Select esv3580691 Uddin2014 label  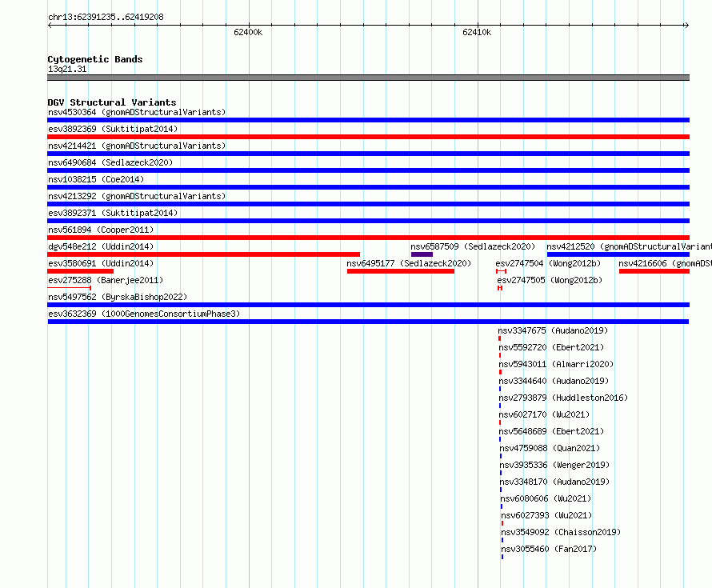click(x=101, y=263)
